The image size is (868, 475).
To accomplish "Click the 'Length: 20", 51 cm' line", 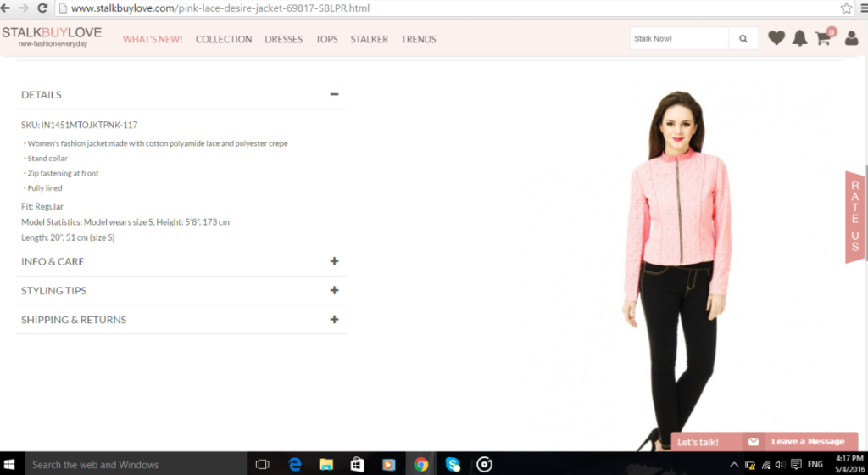I will coord(68,237).
